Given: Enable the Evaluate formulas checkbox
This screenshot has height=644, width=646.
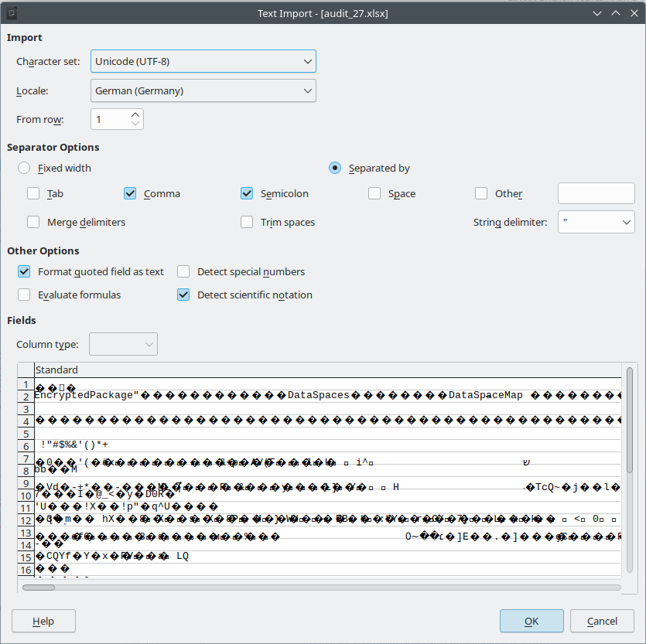Looking at the screenshot, I should 24,295.
